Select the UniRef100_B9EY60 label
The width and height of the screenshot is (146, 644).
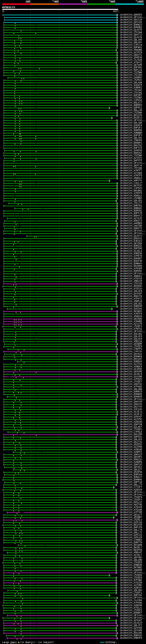pos(131,595)
